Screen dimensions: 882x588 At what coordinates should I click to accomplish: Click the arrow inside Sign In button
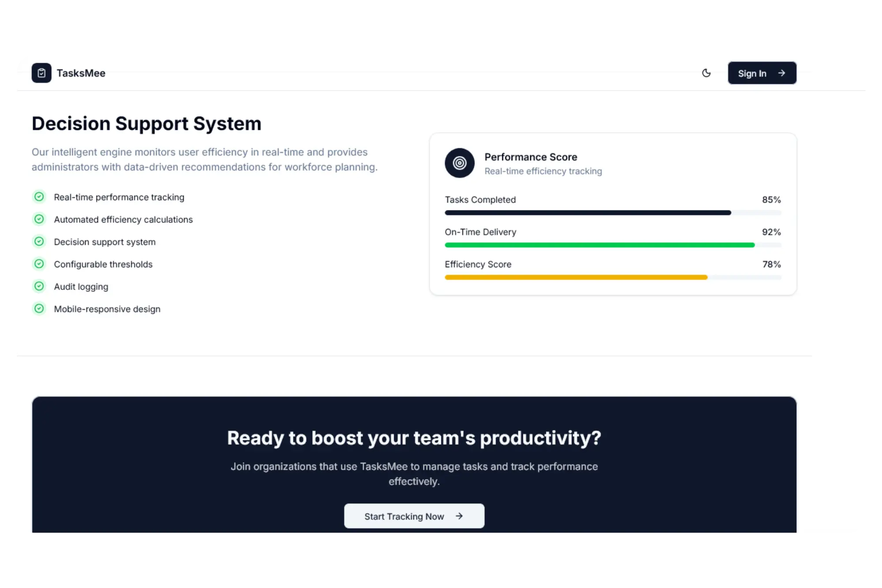coord(781,73)
